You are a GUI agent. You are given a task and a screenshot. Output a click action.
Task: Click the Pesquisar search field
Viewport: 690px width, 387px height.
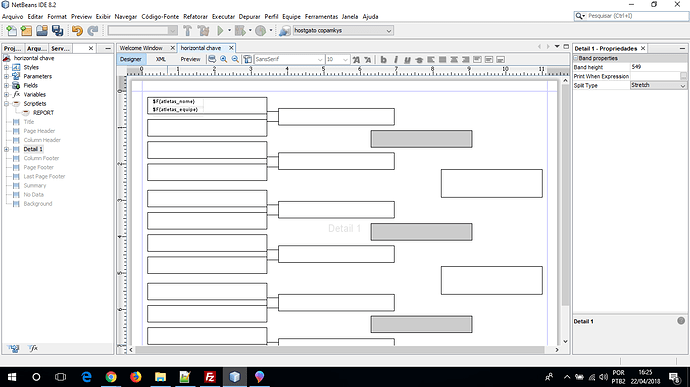tap(631, 16)
